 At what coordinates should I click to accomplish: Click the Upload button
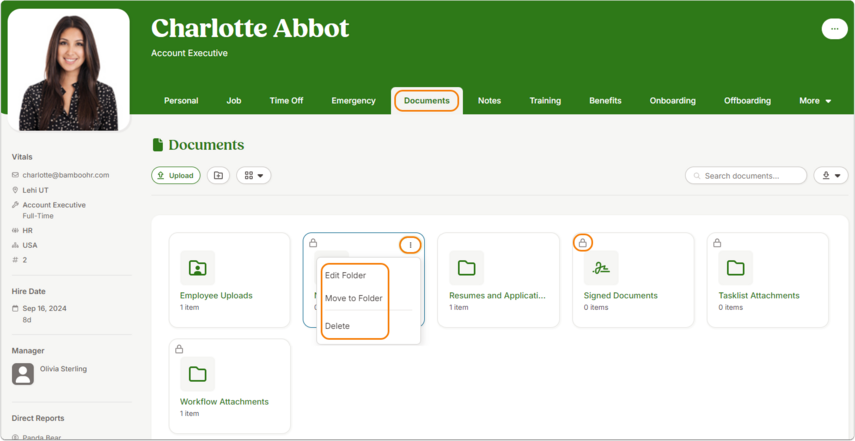click(176, 176)
